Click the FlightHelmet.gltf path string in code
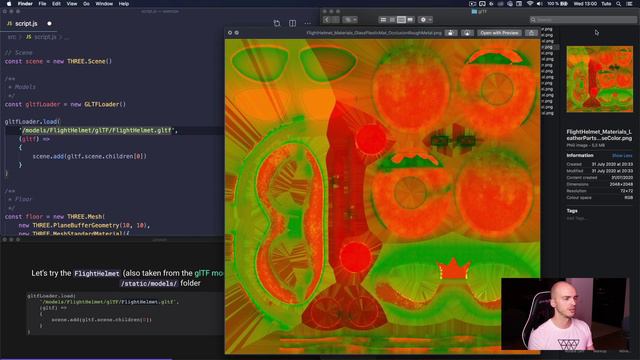640x360 pixels. (x=98, y=131)
